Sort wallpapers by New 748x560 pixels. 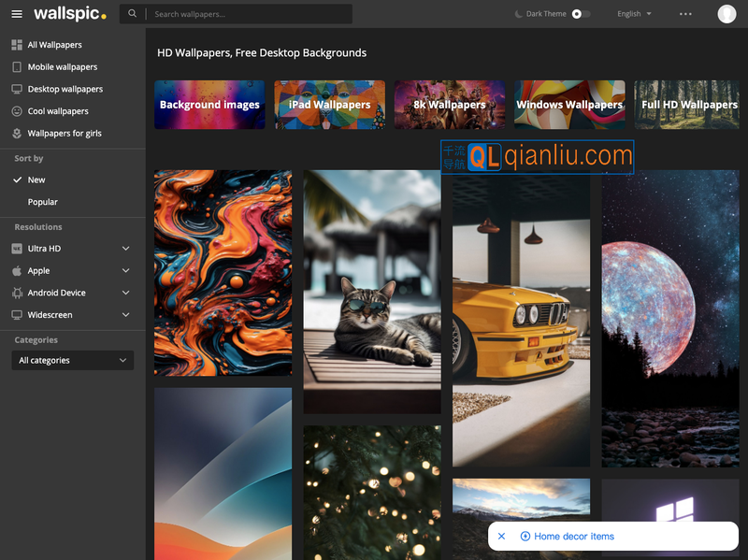(x=36, y=179)
